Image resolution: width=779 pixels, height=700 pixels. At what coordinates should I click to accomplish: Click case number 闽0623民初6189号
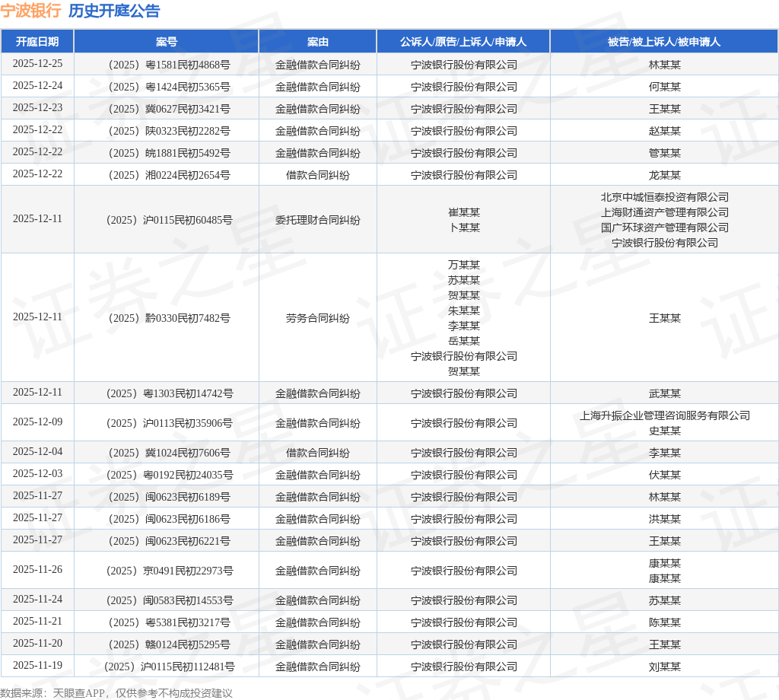pyautogui.click(x=170, y=497)
